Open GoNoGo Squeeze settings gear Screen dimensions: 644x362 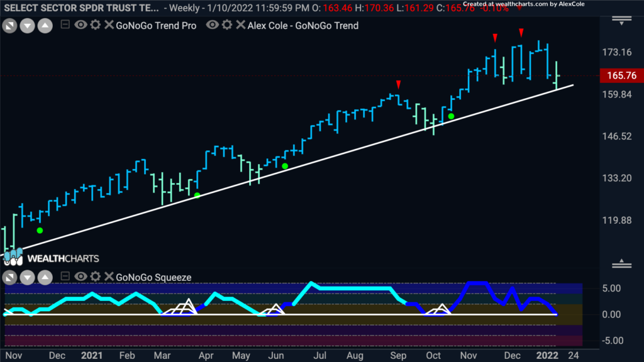click(x=96, y=277)
